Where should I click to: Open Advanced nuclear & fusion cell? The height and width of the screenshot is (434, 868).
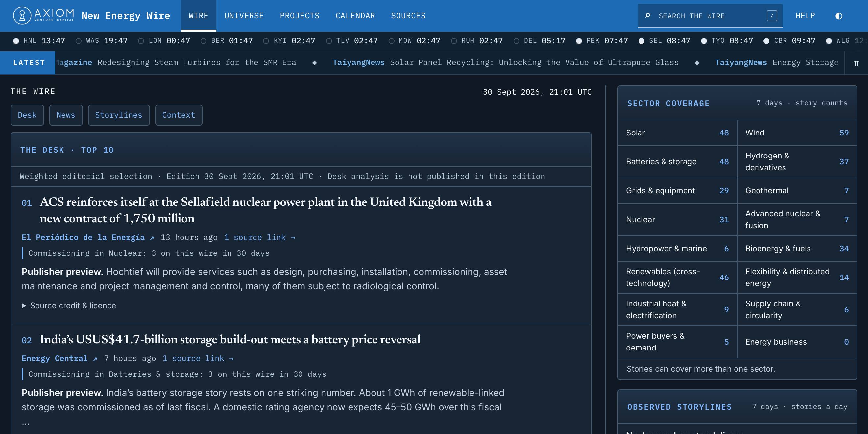797,220
